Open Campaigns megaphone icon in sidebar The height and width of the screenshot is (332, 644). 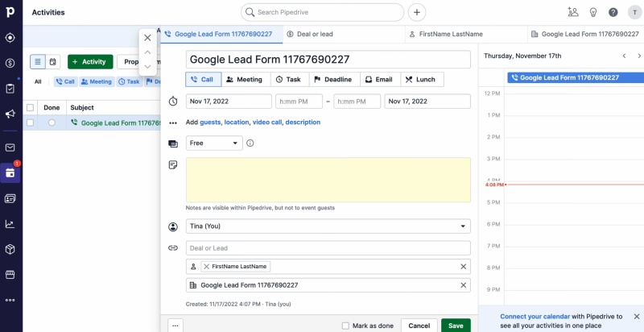[10, 114]
